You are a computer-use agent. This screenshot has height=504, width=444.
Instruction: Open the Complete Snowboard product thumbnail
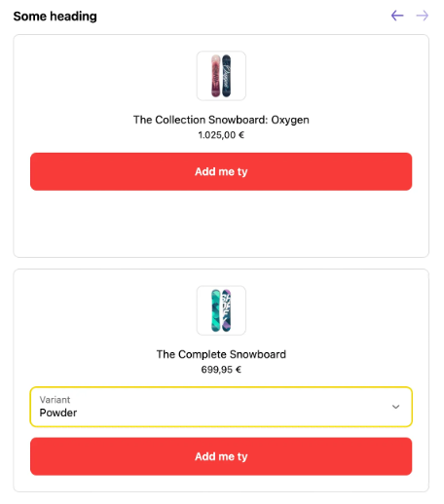pyautogui.click(x=221, y=310)
